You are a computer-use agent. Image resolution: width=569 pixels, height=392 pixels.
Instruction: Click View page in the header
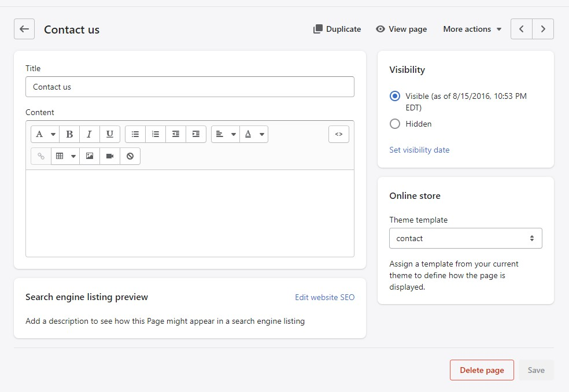(401, 29)
